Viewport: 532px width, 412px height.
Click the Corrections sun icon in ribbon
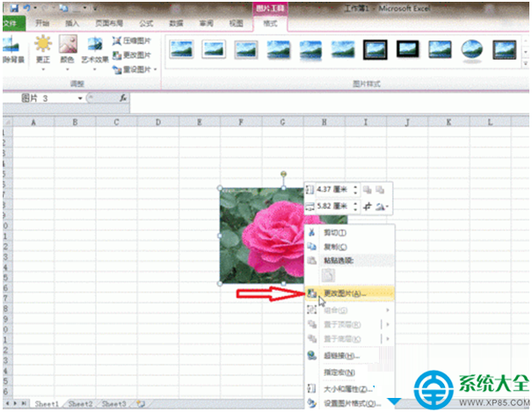coord(43,44)
